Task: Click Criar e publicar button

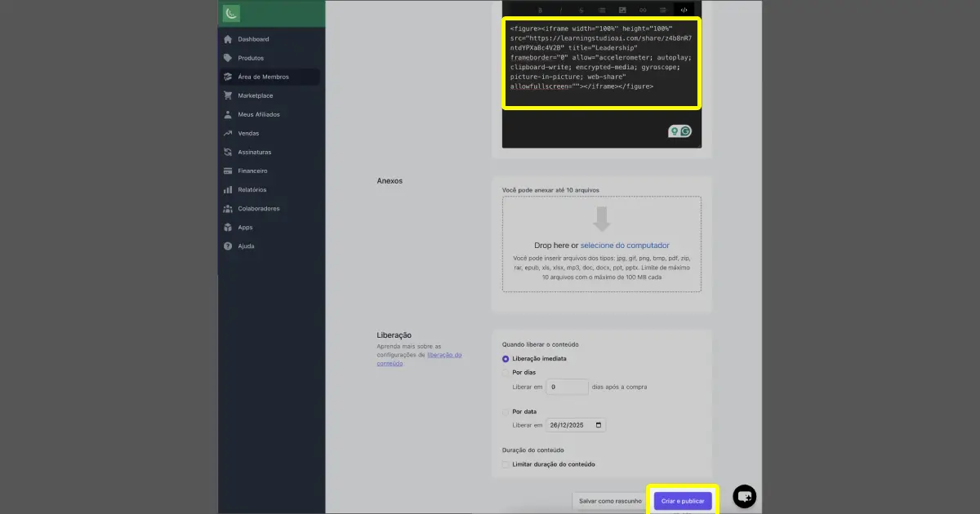Action: (683, 500)
